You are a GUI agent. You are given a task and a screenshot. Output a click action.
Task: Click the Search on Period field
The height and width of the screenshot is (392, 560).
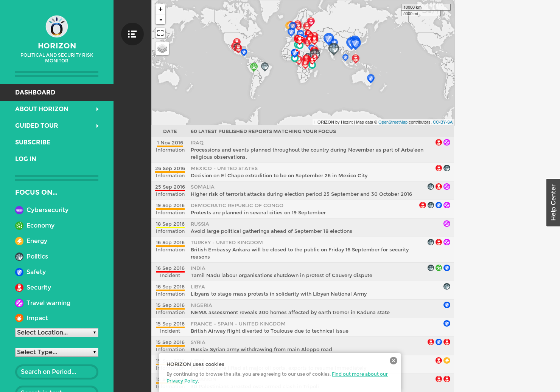click(x=57, y=372)
